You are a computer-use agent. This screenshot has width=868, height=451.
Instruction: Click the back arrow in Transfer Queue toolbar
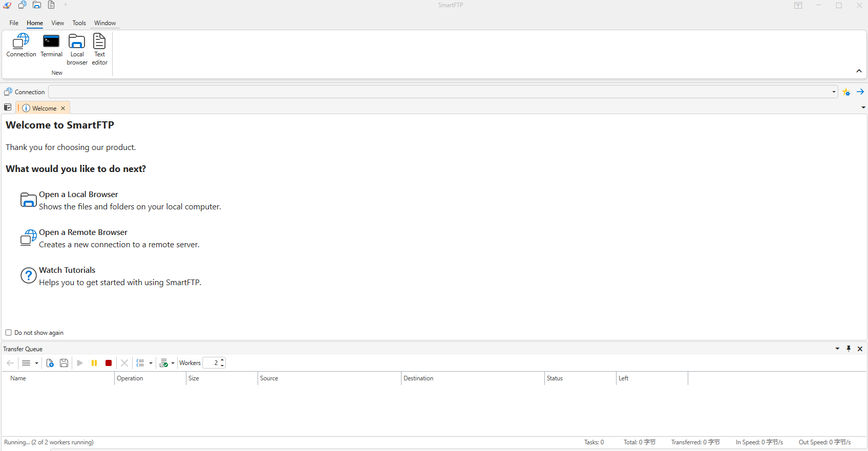pos(10,363)
